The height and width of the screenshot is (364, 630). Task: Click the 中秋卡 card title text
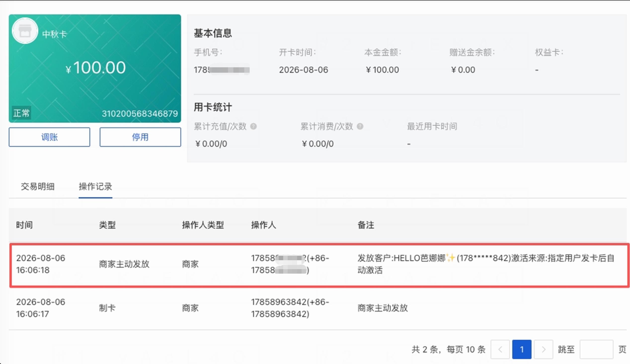[54, 34]
